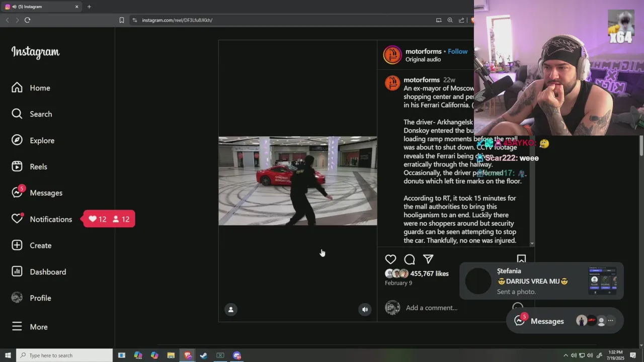This screenshot has width=644, height=362.
Task: Show tagged people on the reel
Action: pos(231,310)
